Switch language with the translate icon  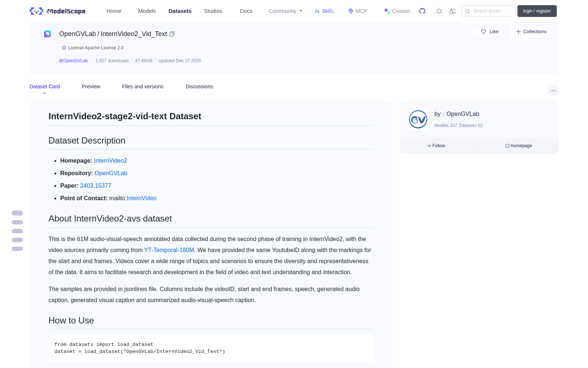452,11
